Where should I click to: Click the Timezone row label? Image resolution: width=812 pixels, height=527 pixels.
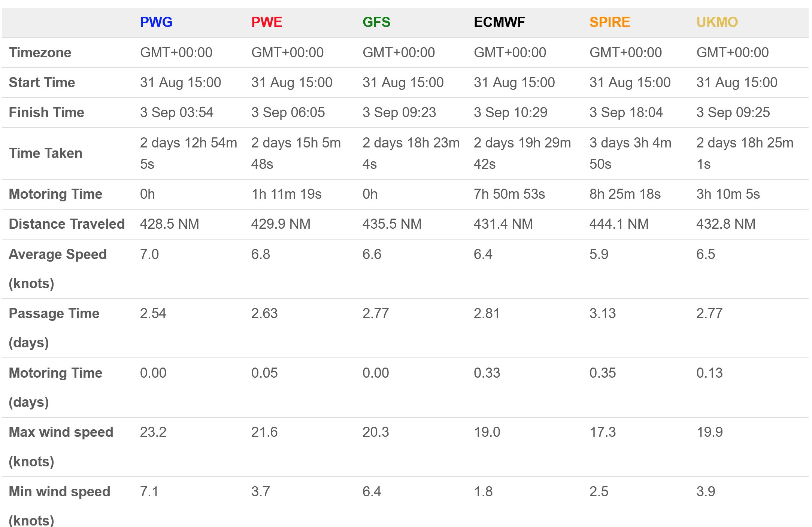40,52
